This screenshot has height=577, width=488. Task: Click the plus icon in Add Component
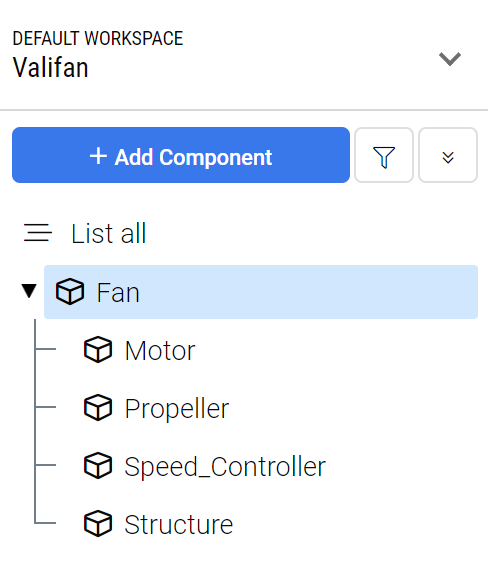[98, 156]
